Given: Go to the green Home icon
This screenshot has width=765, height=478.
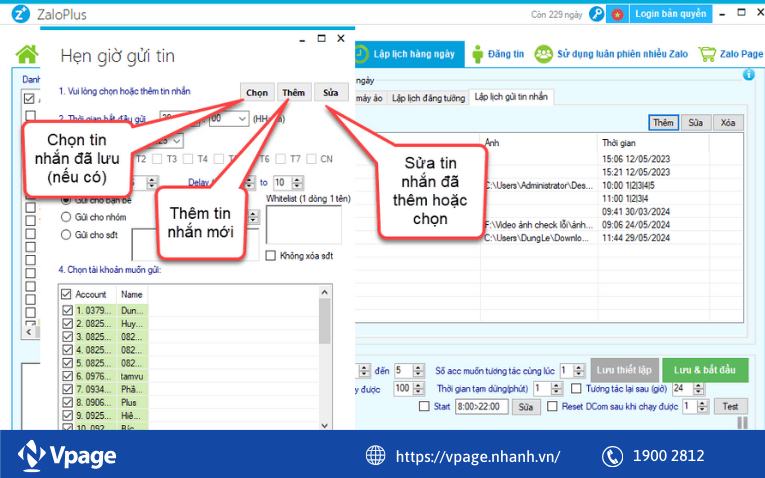Looking at the screenshot, I should 27,54.
